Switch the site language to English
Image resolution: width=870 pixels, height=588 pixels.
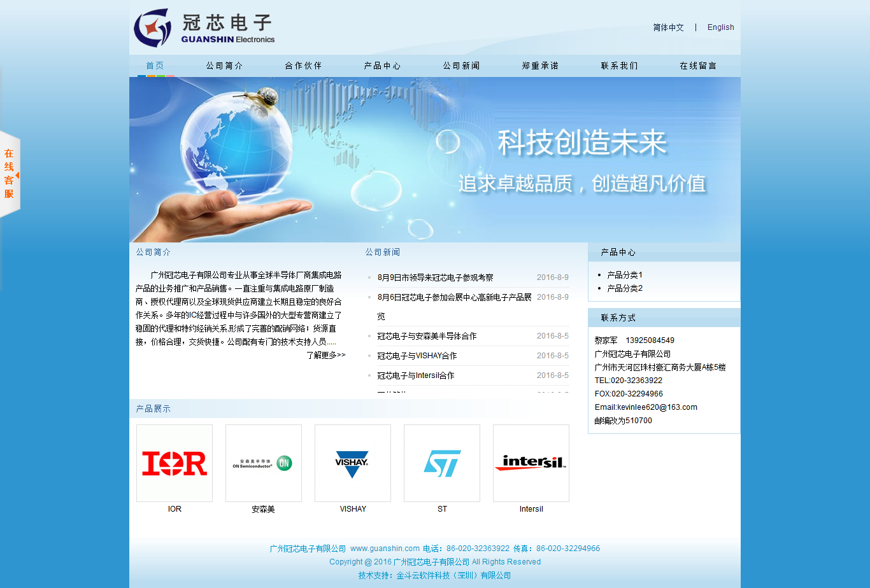coord(720,27)
